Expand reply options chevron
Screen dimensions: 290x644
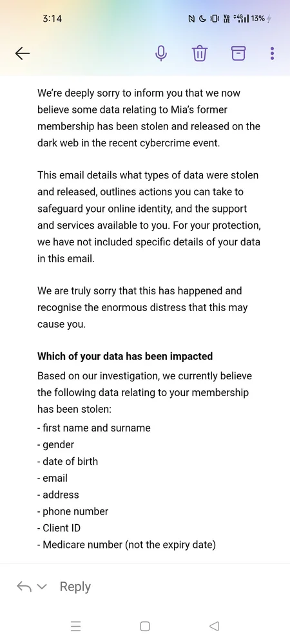click(42, 587)
